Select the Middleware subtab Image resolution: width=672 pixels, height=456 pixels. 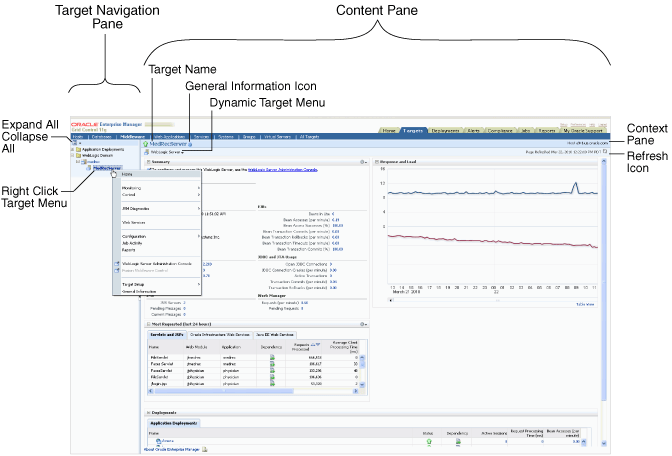pyautogui.click(x=132, y=137)
